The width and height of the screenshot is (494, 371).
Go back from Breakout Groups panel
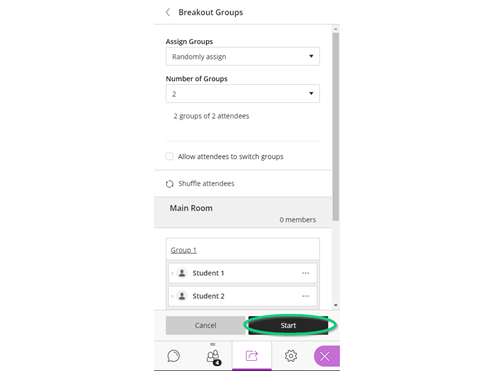click(x=168, y=12)
